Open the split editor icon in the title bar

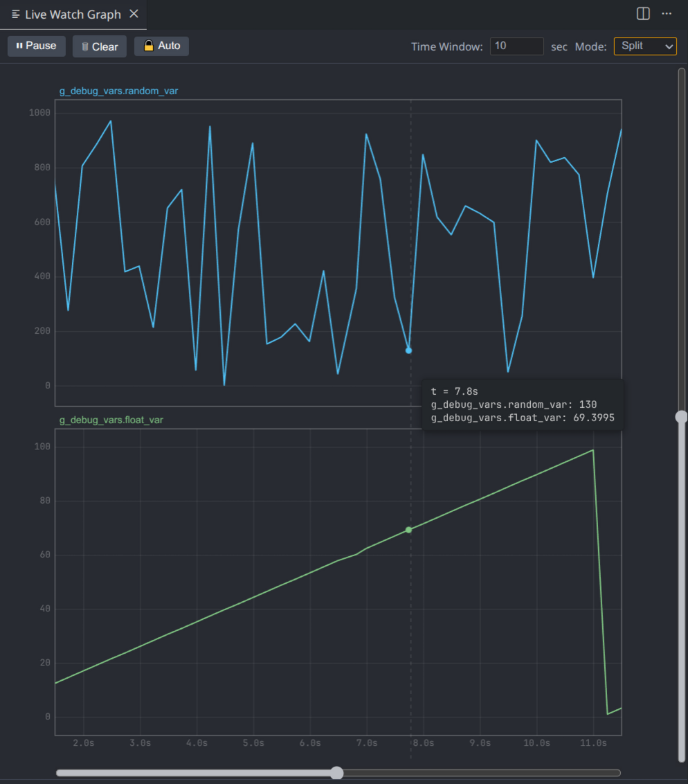(642, 14)
